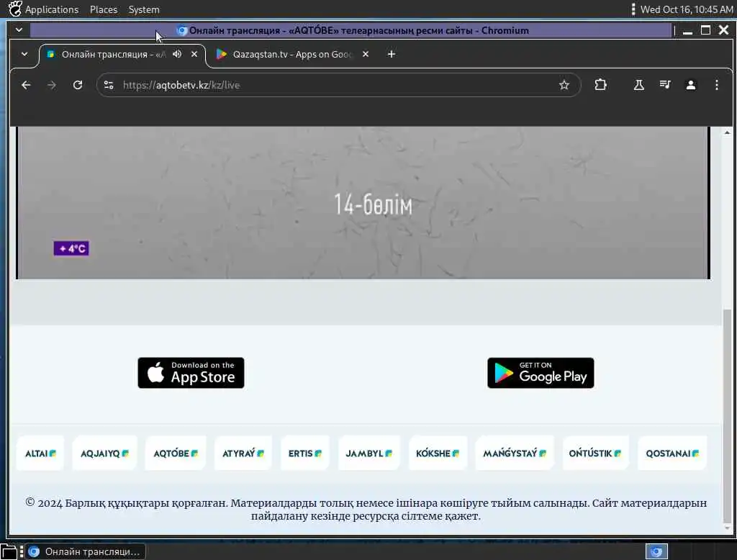
Task: Open the Extensions puzzle icon
Action: (x=600, y=85)
